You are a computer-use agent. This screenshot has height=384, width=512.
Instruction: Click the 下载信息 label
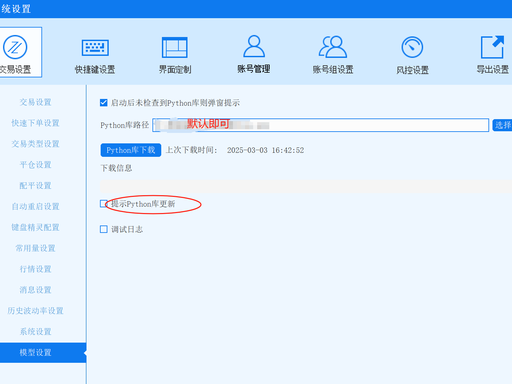(116, 168)
